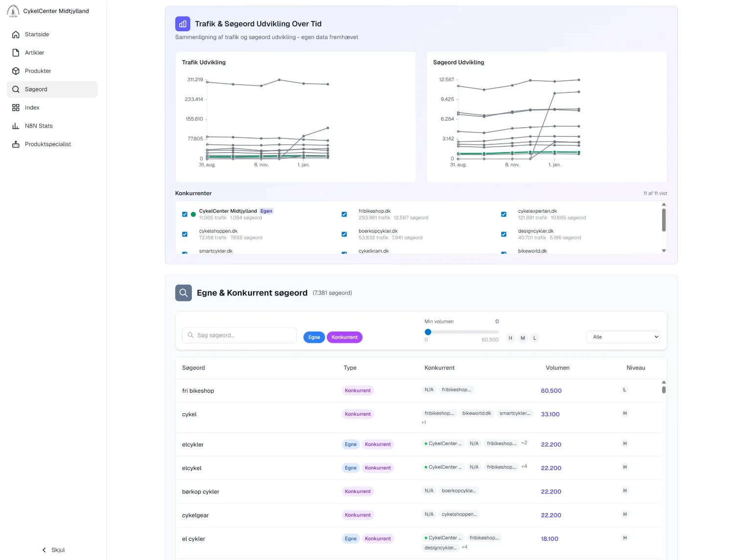Expand the +4 competitors on elcykel row

pyautogui.click(x=524, y=467)
